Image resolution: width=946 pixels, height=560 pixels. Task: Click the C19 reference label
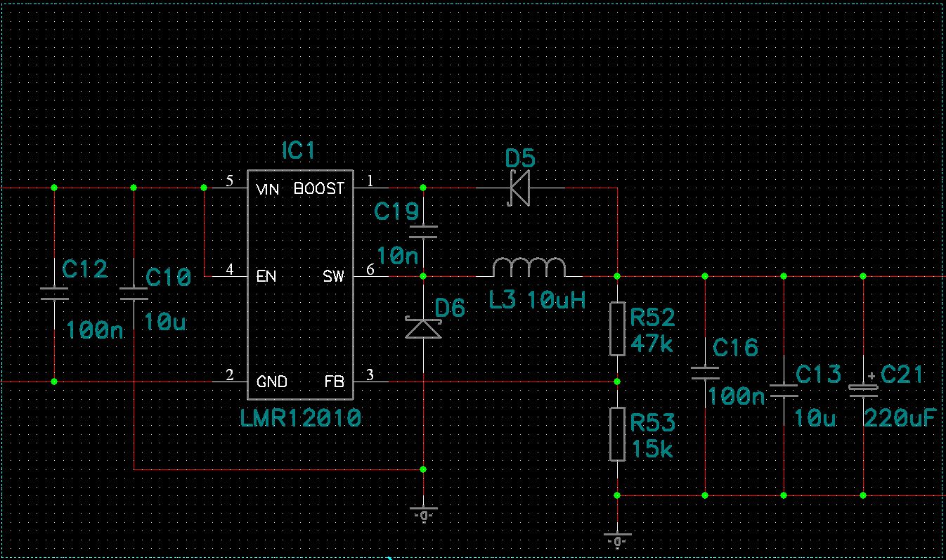pyautogui.click(x=396, y=211)
